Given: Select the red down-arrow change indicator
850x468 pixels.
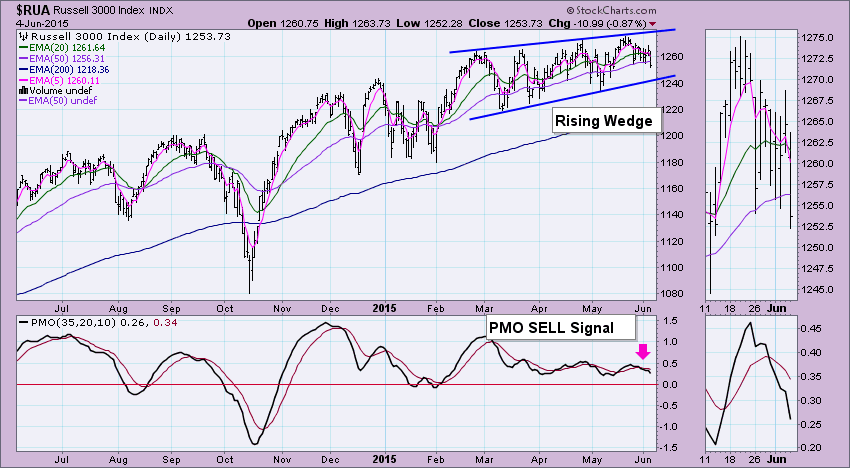Looking at the screenshot, I should pyautogui.click(x=652, y=23).
